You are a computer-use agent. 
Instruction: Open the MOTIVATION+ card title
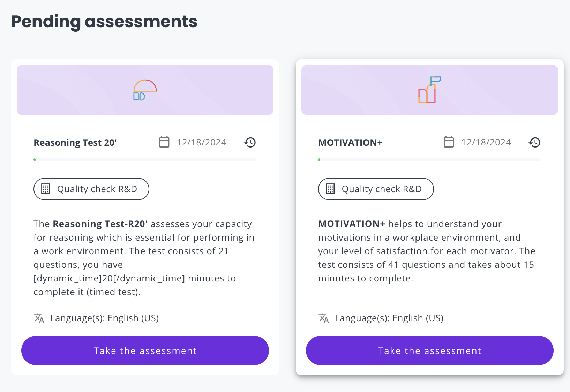tap(350, 143)
